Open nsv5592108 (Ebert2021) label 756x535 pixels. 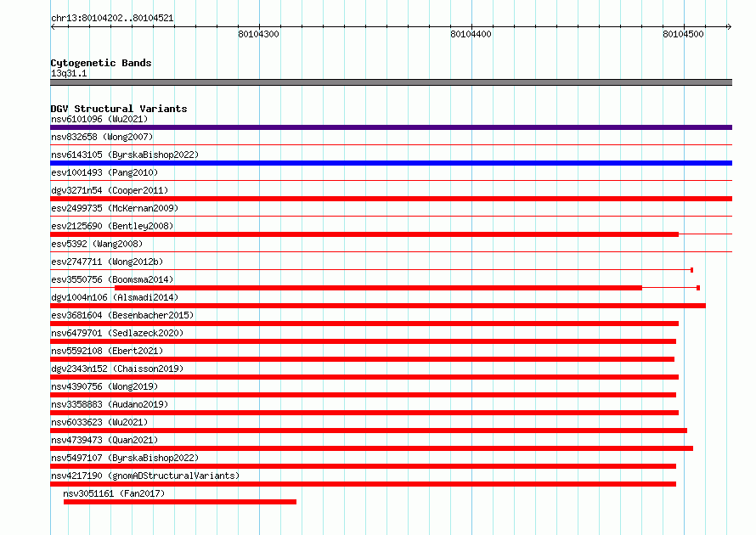107,351
